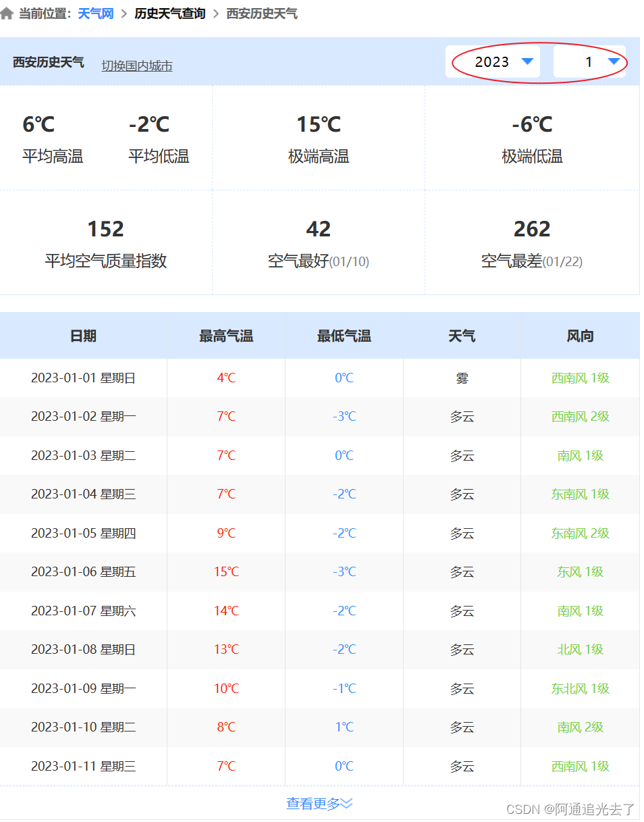Click the double-chevron icon after 查看更多

pyautogui.click(x=347, y=803)
